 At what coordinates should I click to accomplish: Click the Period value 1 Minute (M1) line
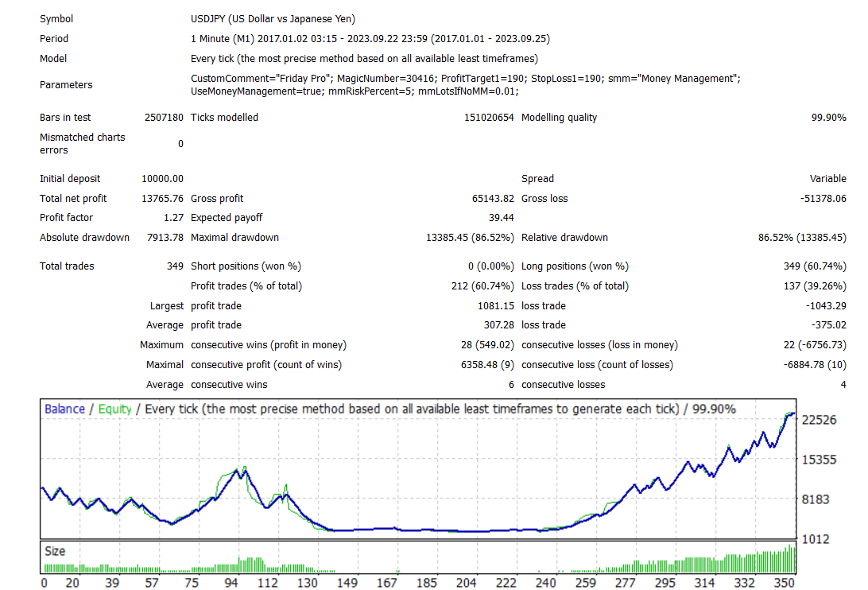[370, 39]
